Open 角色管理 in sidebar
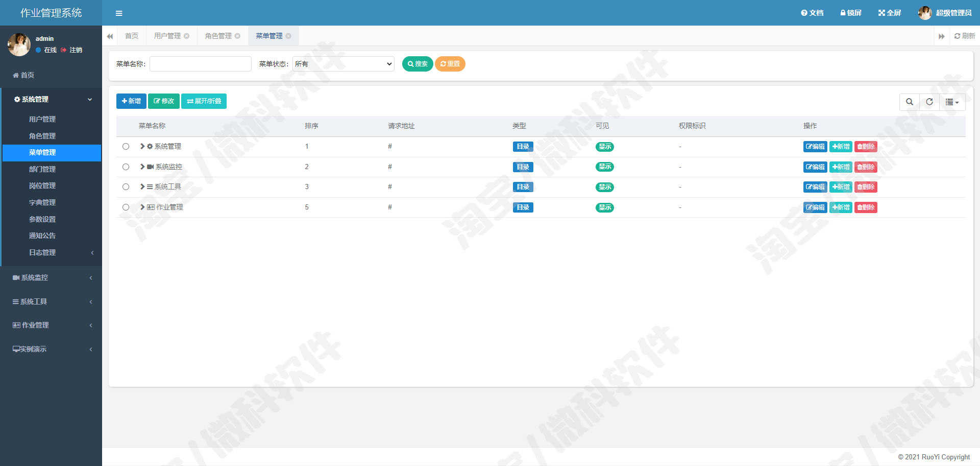The width and height of the screenshot is (980, 466). tap(42, 136)
